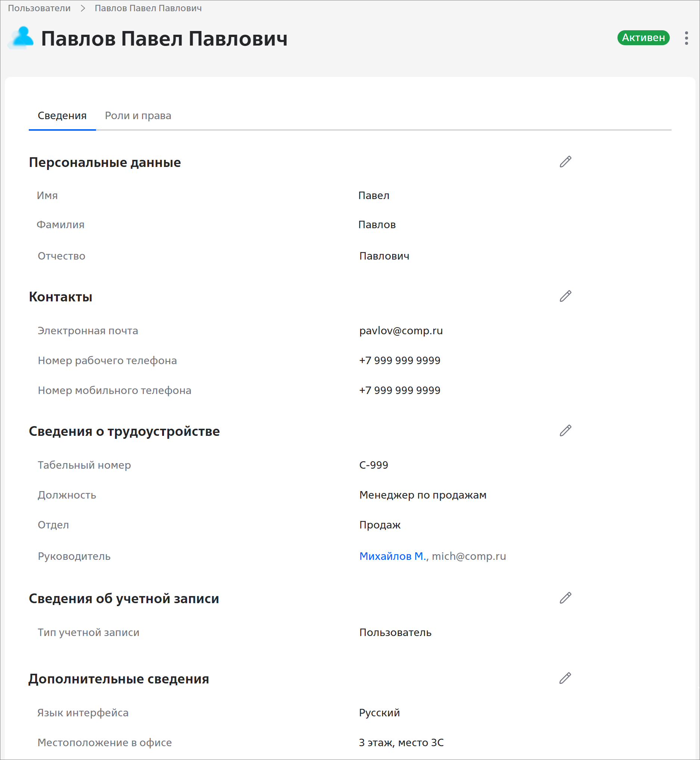Edit Сведения о трудоустройстве section
This screenshot has width=700, height=760.
tap(565, 431)
